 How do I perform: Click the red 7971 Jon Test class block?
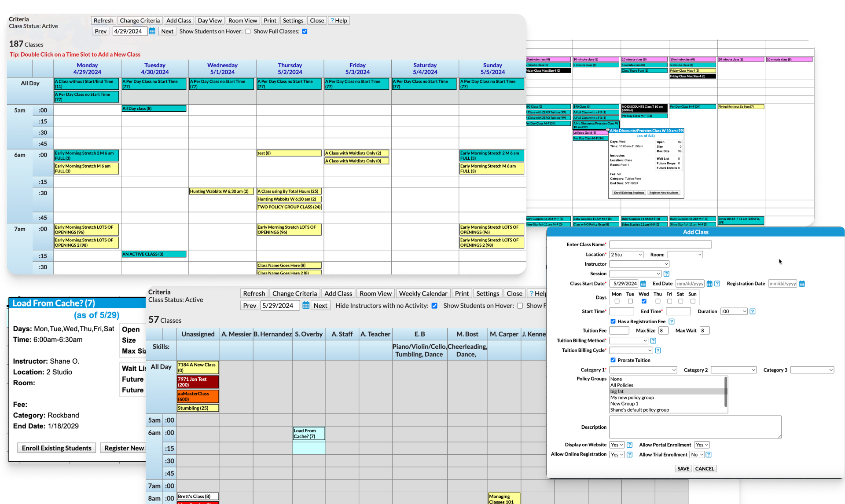[x=198, y=382]
